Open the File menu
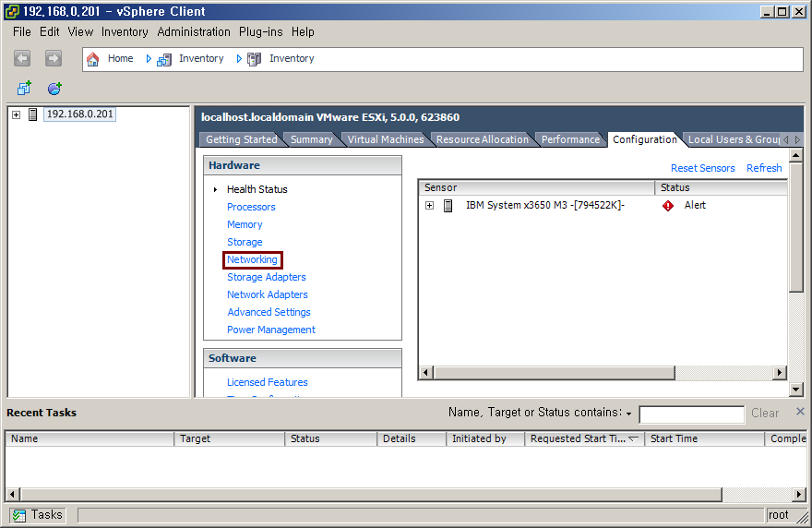 (22, 32)
